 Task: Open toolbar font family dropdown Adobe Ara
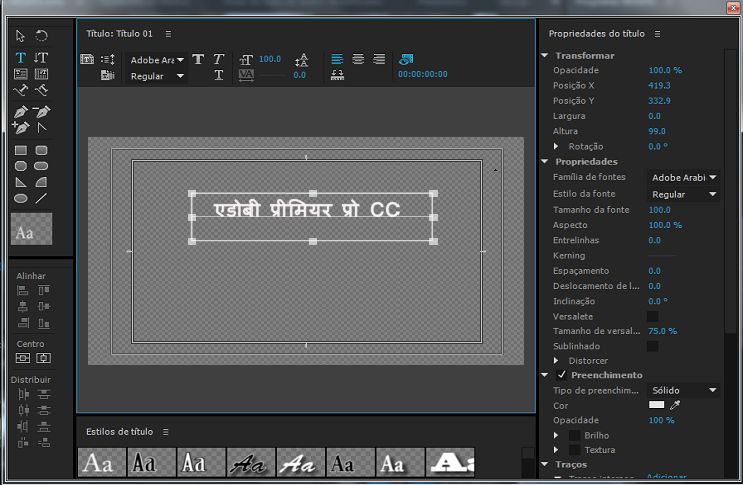point(156,60)
